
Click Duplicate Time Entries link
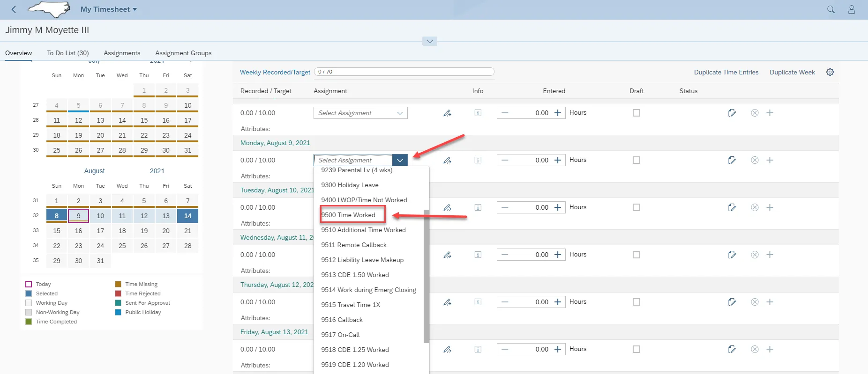(x=726, y=72)
